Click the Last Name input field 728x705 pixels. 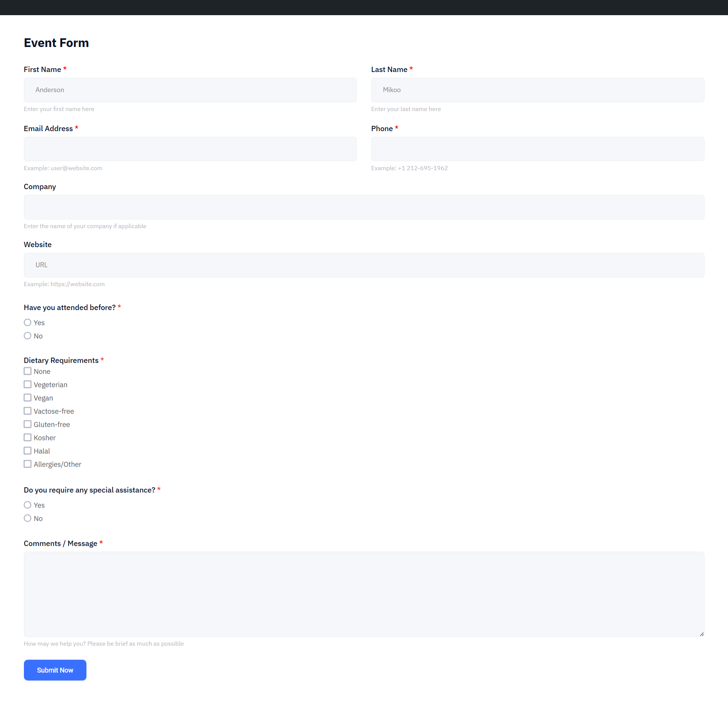coord(537,90)
